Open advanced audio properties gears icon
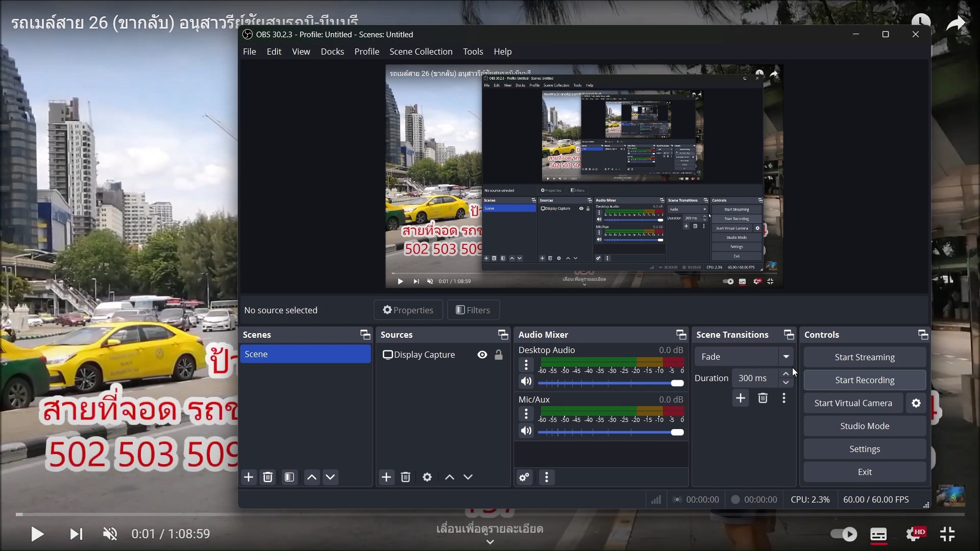The height and width of the screenshot is (551, 980). 524,478
